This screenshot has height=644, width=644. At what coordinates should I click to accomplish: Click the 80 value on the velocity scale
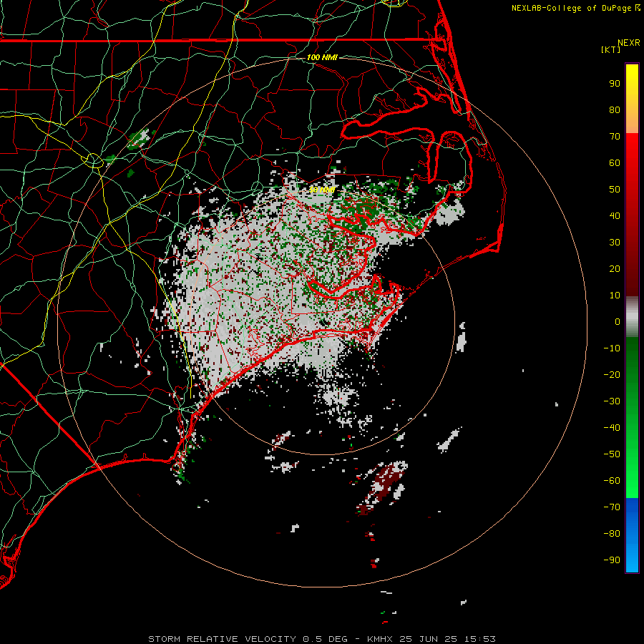[x=615, y=110]
